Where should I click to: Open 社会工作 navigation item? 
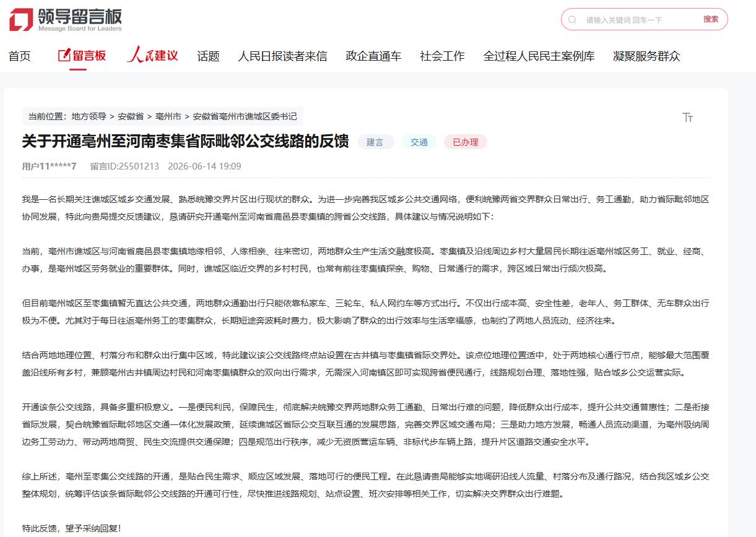pyautogui.click(x=442, y=56)
